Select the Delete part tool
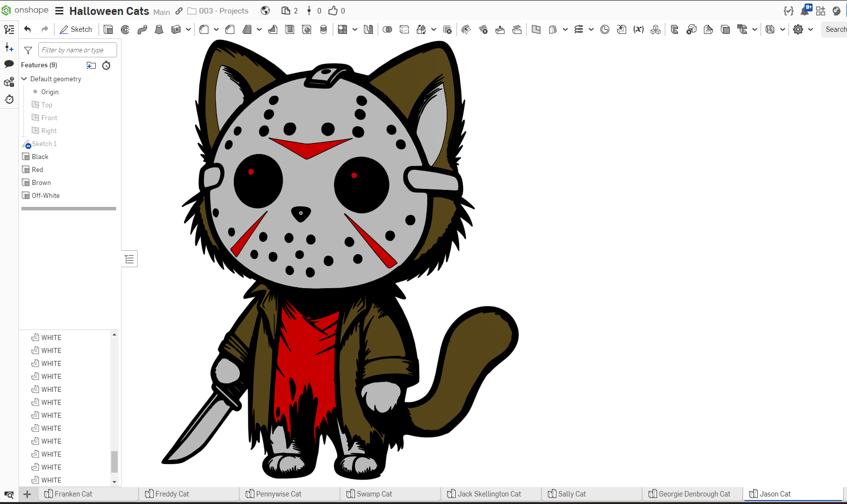This screenshot has height=504, width=847. coord(447,29)
